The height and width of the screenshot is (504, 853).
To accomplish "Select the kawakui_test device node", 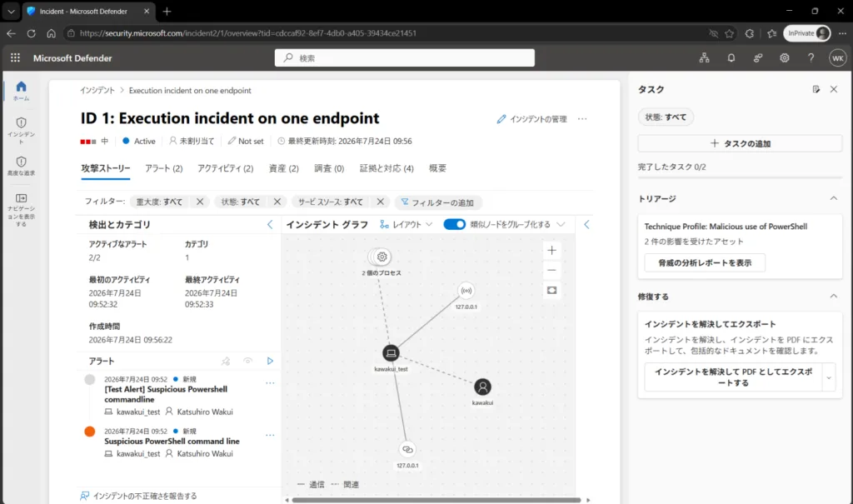I will pyautogui.click(x=391, y=353).
